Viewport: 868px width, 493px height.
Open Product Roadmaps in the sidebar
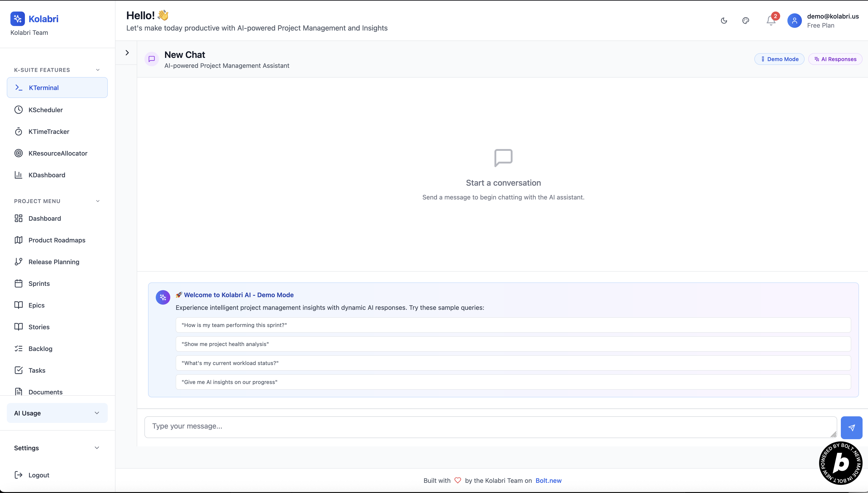point(57,240)
